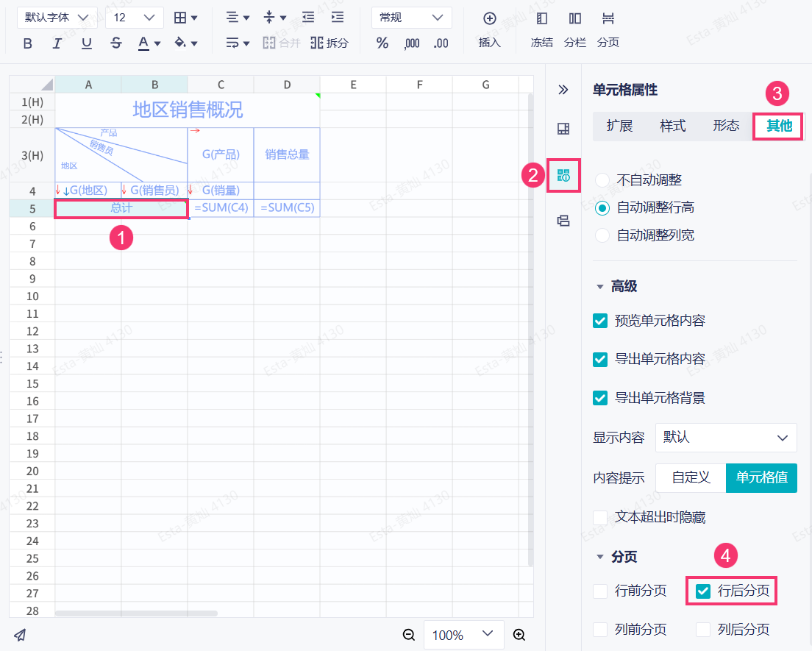Select cell containing =SUM(C4)

point(221,208)
